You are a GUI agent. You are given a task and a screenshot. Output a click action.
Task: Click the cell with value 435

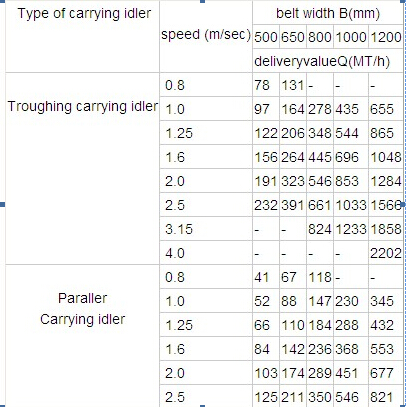tap(351, 109)
